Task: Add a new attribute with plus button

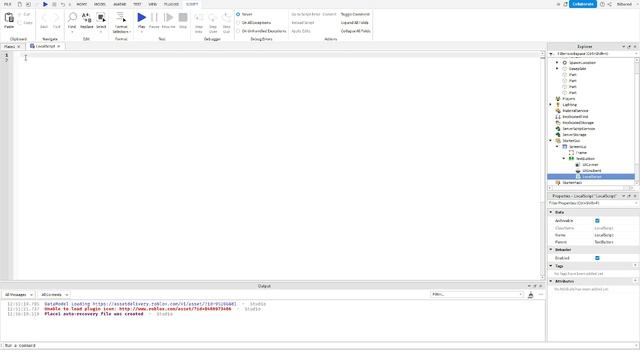Action: 635,281
